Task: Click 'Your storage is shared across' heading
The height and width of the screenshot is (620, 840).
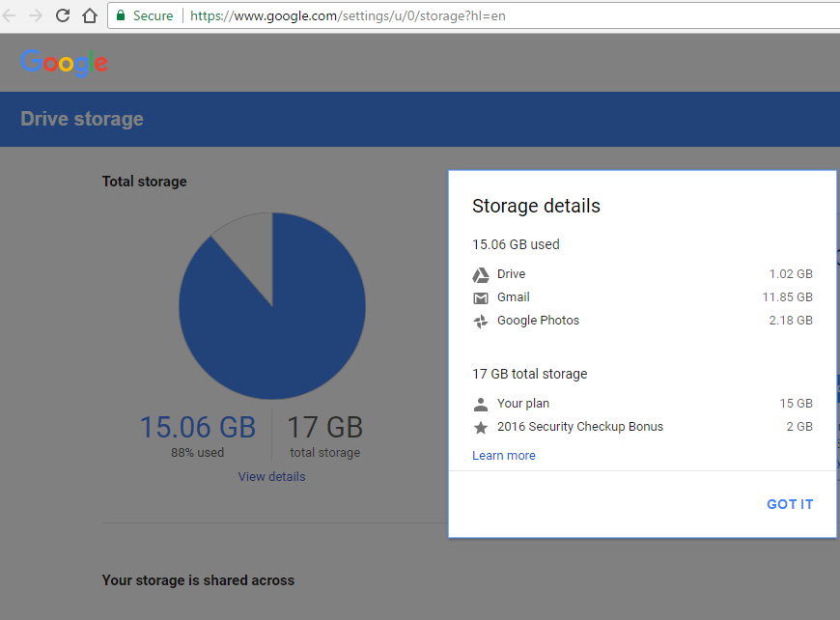Action: coord(198,580)
